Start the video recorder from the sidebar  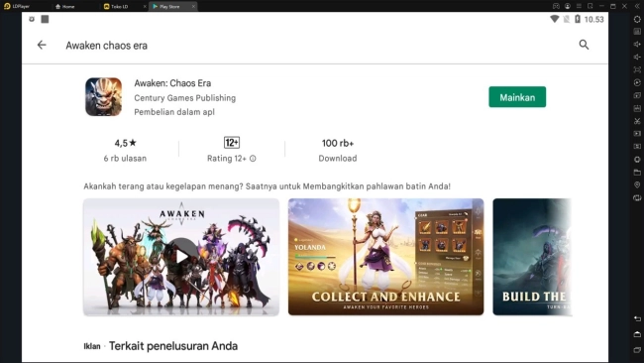tap(637, 134)
